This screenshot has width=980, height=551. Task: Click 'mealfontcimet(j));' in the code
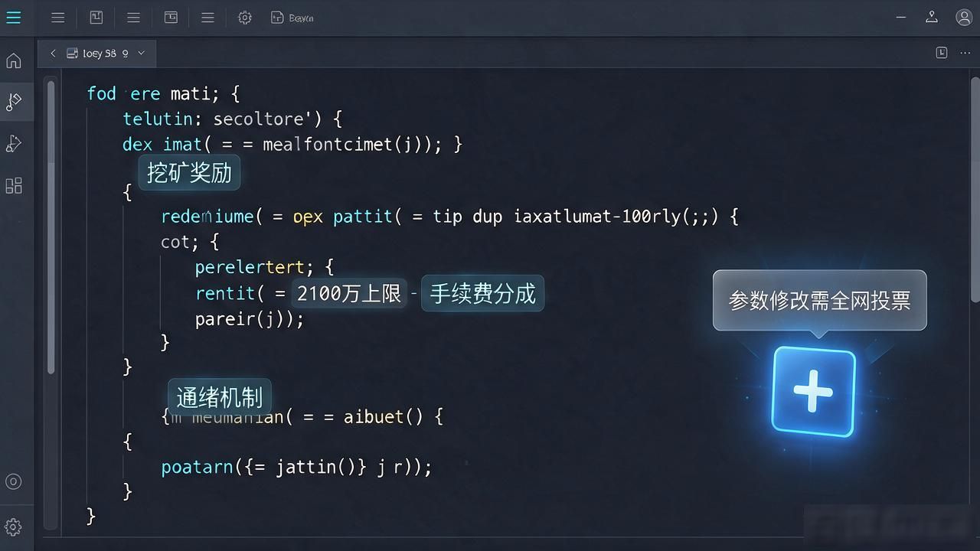click(x=352, y=144)
